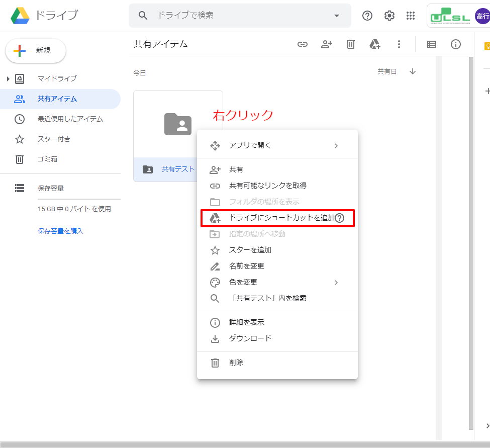Choose ドライブにショートカットを追加 menu item
This screenshot has width=490, height=448.
[x=277, y=218]
